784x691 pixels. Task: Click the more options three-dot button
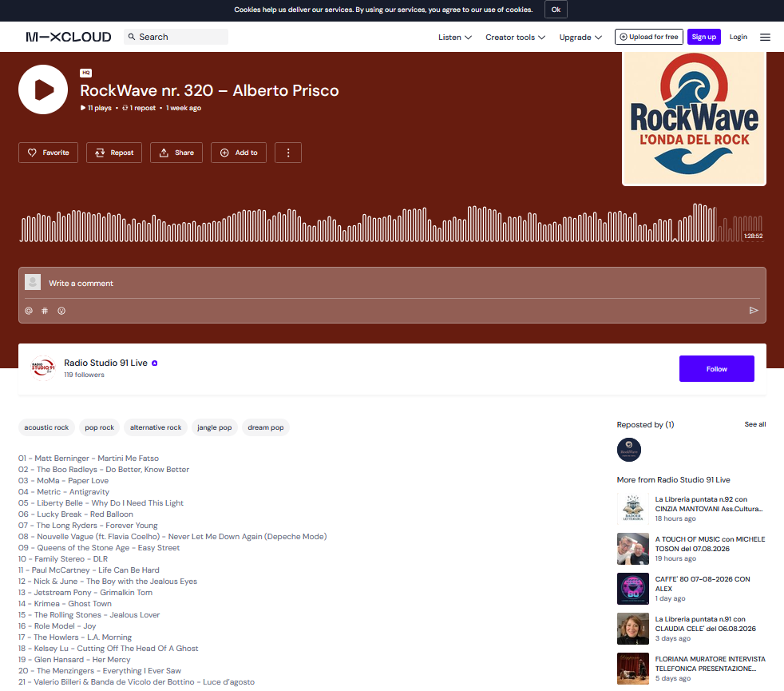(288, 153)
